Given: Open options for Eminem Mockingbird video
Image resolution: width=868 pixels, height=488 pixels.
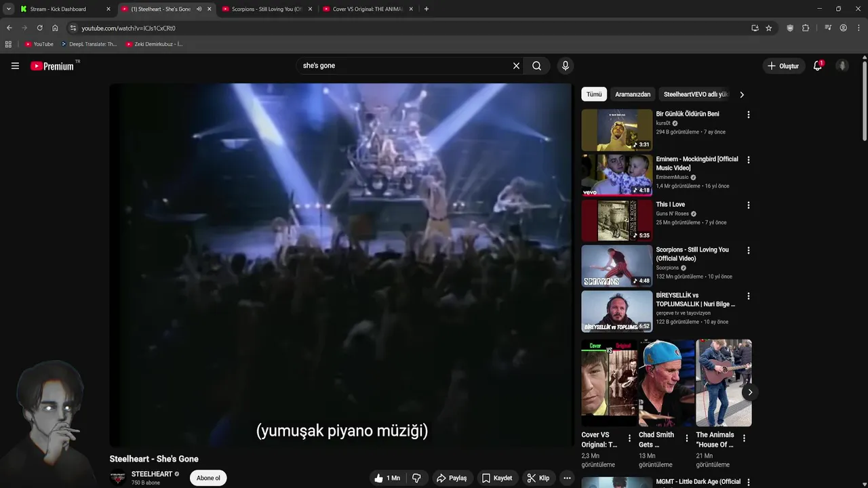Looking at the screenshot, I should (x=749, y=160).
